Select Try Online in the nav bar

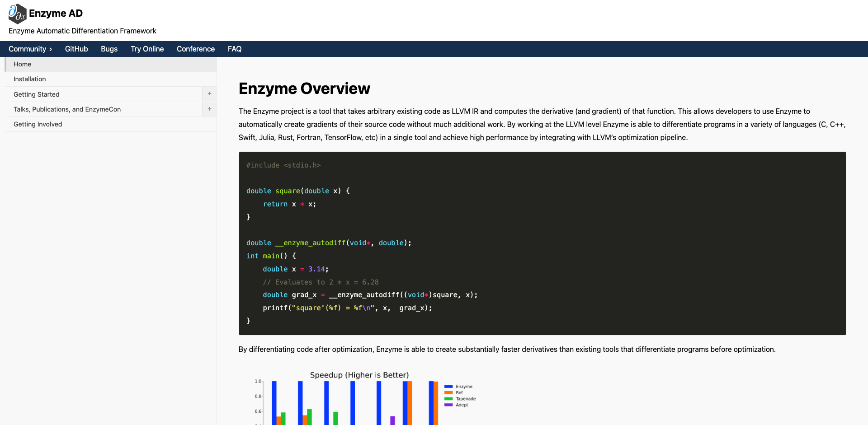tap(147, 49)
